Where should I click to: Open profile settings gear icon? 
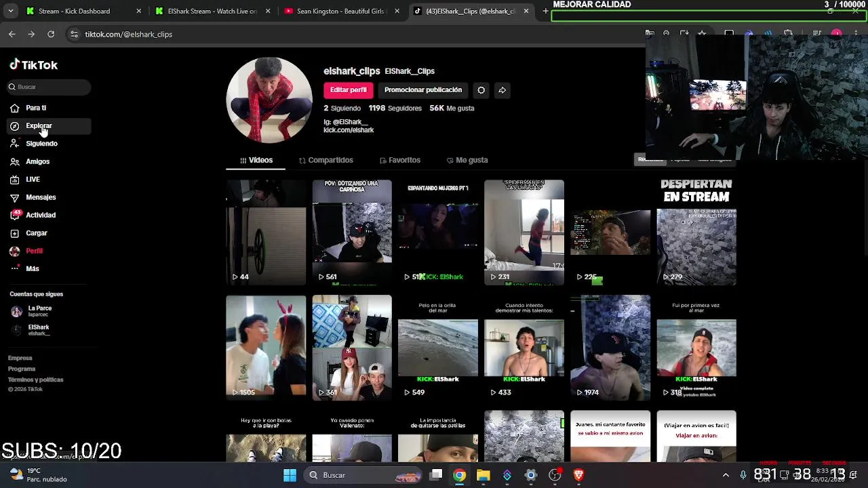coord(481,90)
